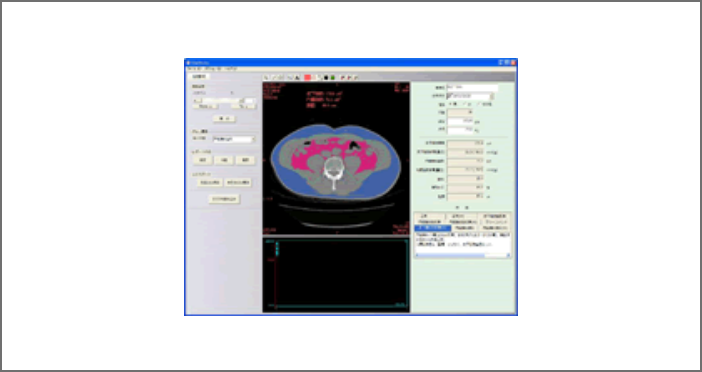The height and width of the screenshot is (372, 702).
Task: Select the magnifier zoom tool in toolbar
Action: (266, 77)
